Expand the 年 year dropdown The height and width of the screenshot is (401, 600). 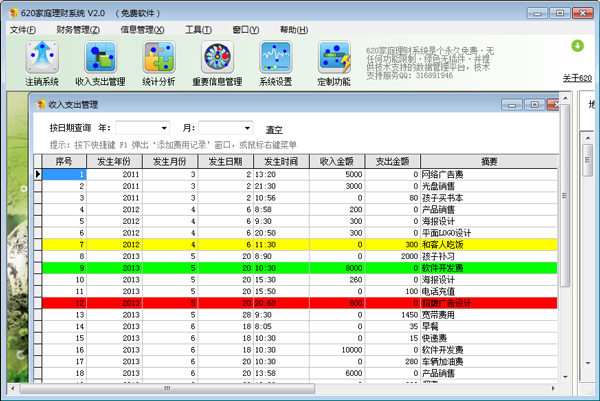(164, 128)
